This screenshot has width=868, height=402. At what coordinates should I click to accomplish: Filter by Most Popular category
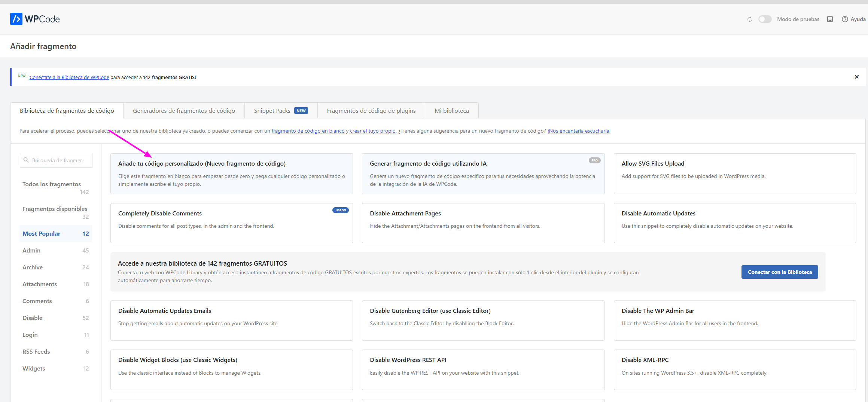(55, 234)
